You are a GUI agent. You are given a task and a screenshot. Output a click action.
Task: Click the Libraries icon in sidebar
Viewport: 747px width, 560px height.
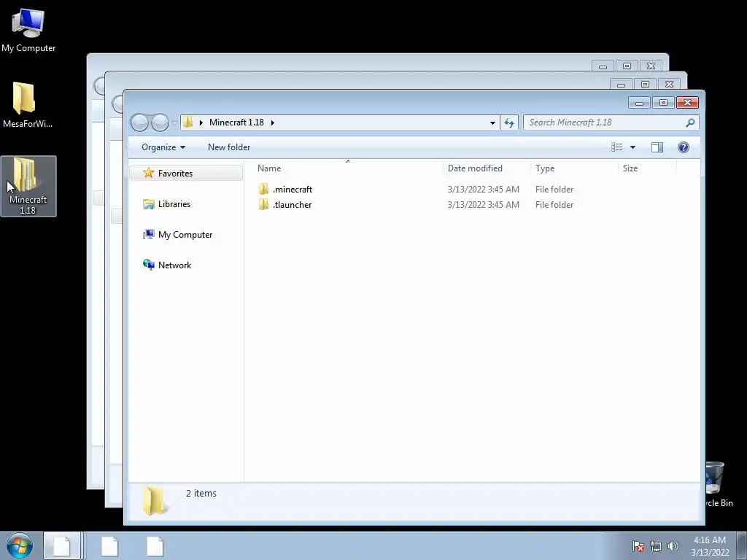point(149,204)
